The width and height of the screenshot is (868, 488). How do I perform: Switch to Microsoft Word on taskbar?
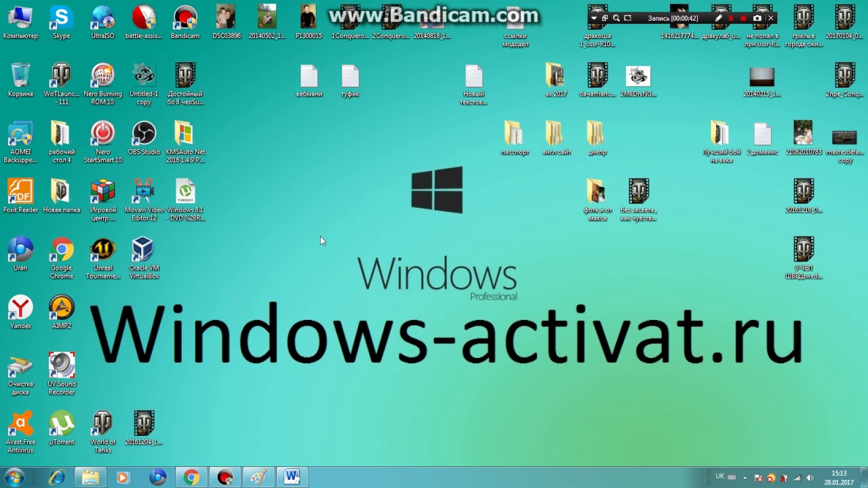[x=292, y=478]
